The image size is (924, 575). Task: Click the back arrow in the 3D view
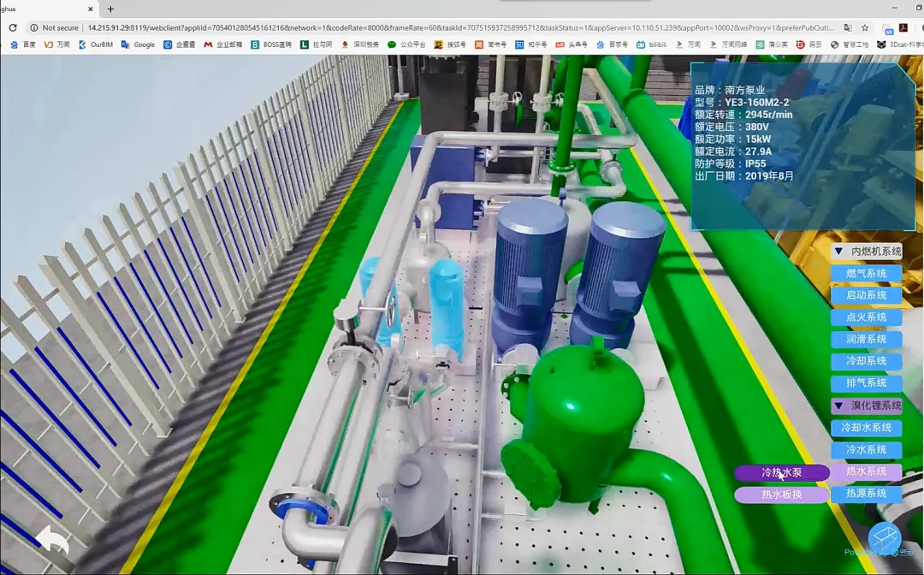[52, 539]
